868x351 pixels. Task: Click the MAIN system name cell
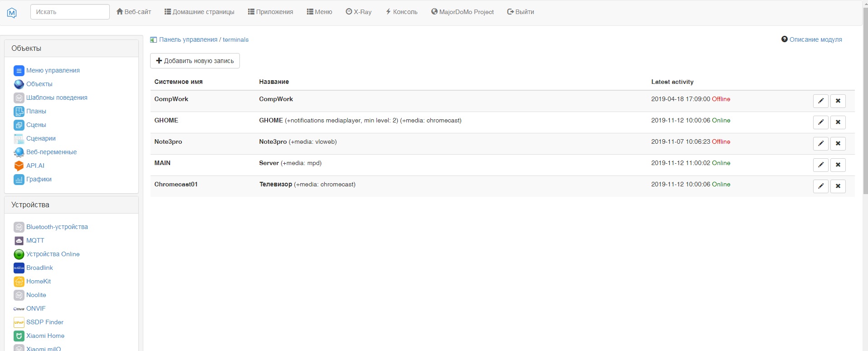[x=162, y=163]
